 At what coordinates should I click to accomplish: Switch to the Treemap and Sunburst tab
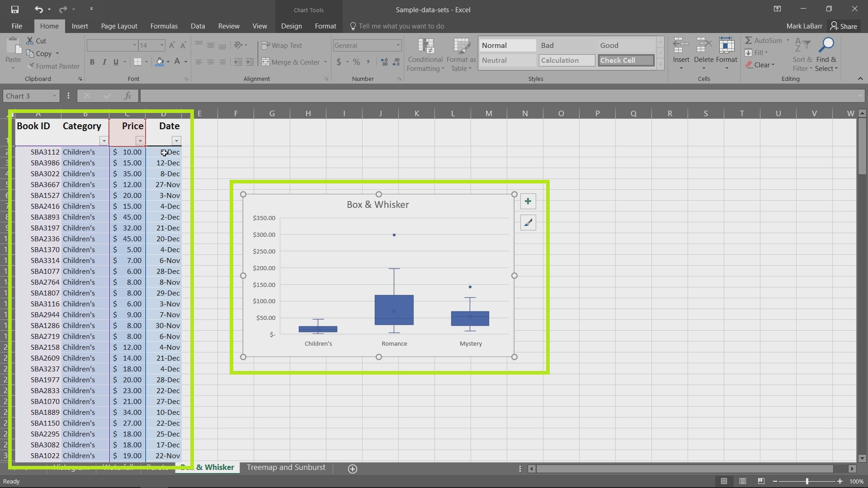[286, 467]
